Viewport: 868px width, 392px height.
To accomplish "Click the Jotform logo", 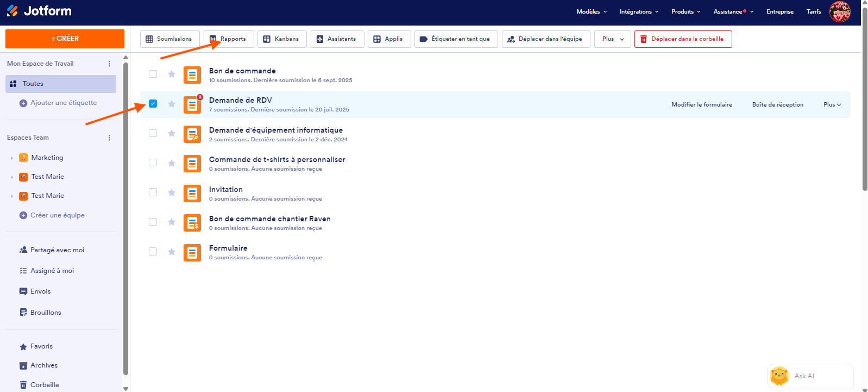I will 39,11.
